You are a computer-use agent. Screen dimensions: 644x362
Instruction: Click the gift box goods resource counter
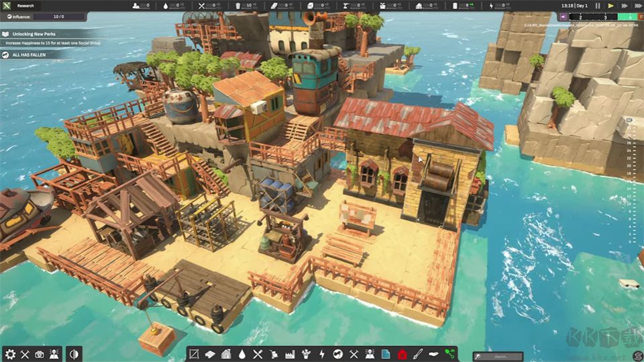pyautogui.click(x=390, y=6)
